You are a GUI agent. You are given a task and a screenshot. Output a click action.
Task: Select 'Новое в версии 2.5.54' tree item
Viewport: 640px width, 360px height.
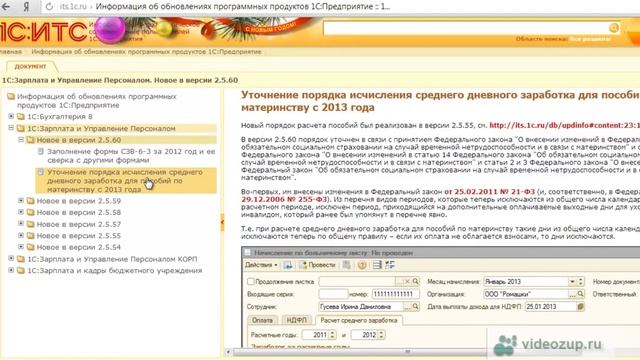pyautogui.click(x=79, y=247)
